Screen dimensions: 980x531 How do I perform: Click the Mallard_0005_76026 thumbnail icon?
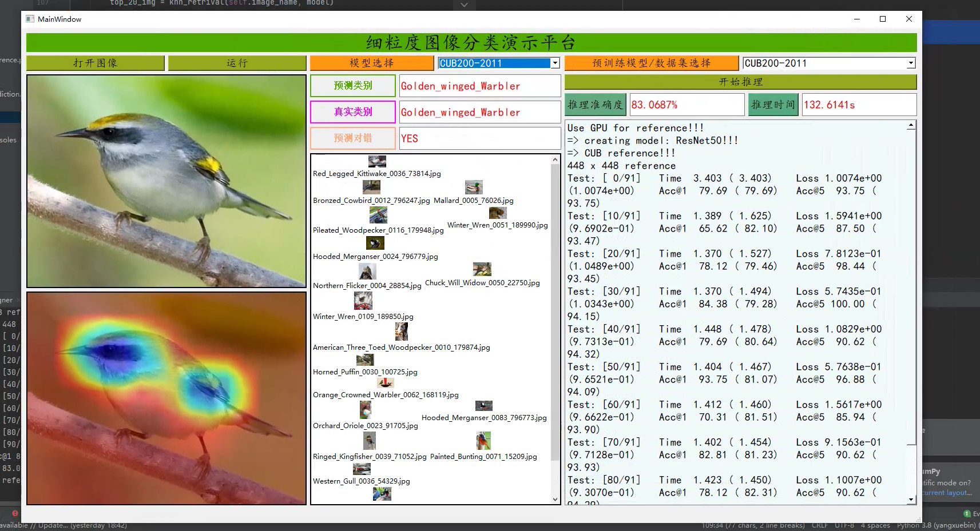click(473, 187)
